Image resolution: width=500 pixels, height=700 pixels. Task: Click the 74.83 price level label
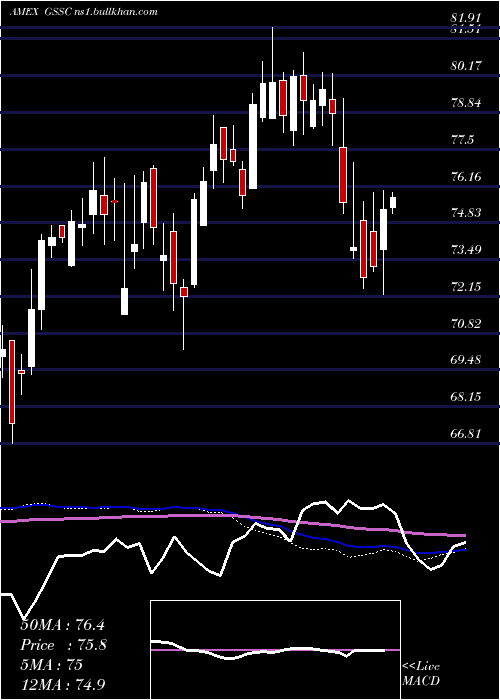point(467,212)
